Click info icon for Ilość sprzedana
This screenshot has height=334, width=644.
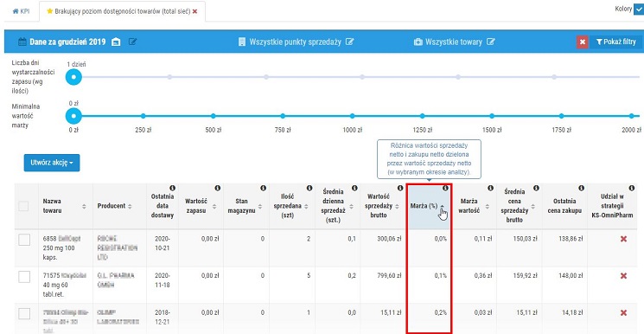pyautogui.click(x=309, y=188)
